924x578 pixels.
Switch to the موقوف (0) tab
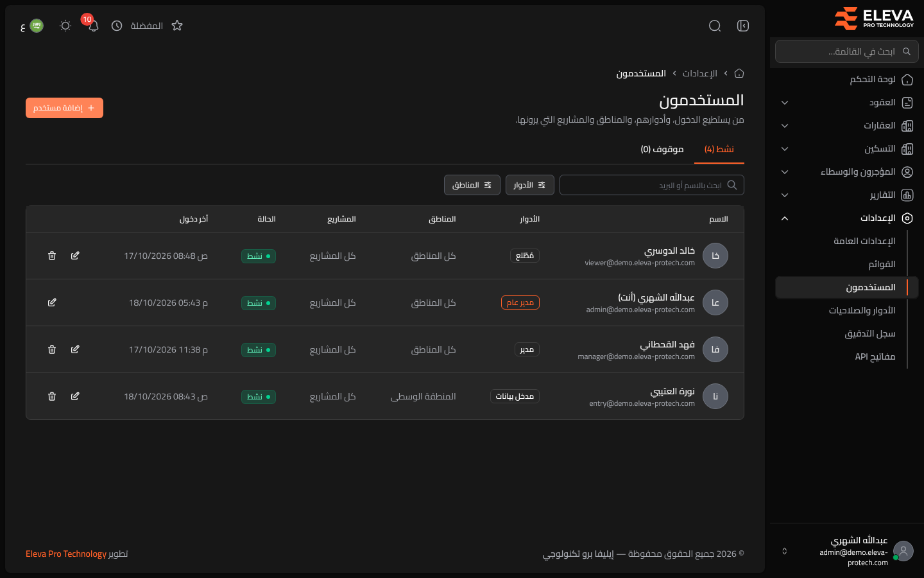tap(662, 149)
